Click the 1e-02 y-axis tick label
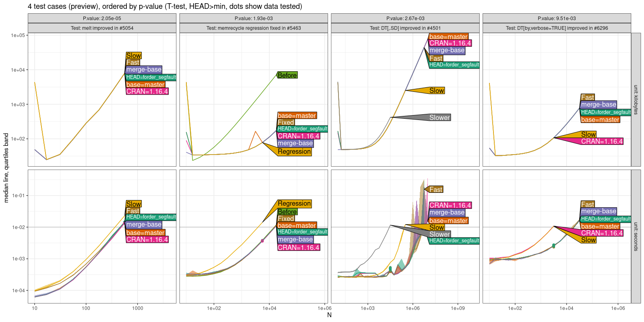The width and height of the screenshot is (644, 322). (18, 227)
